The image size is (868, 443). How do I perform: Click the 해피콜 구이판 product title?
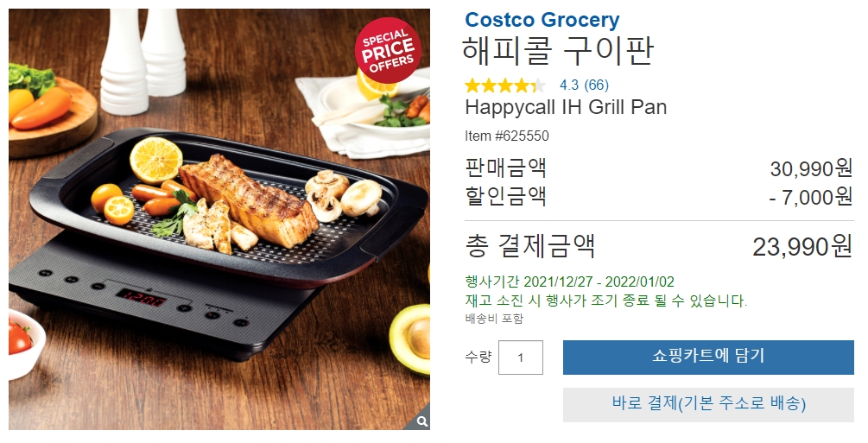pos(559,51)
